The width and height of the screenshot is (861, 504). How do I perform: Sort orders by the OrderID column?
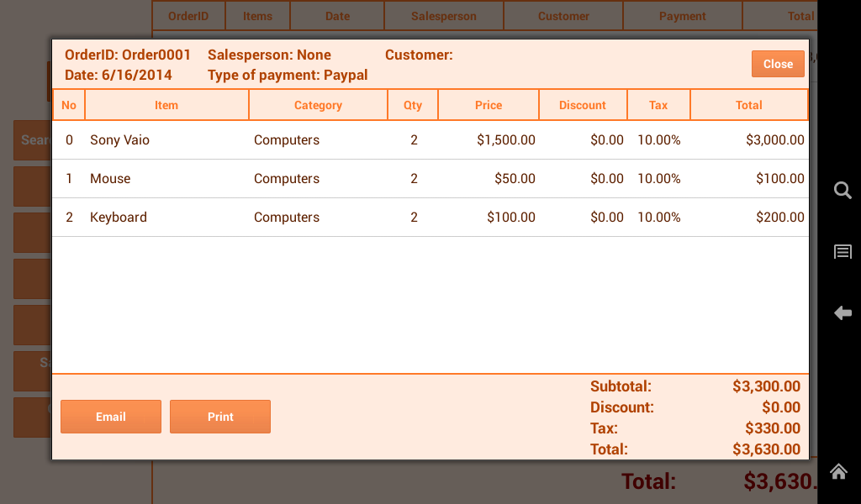(188, 15)
